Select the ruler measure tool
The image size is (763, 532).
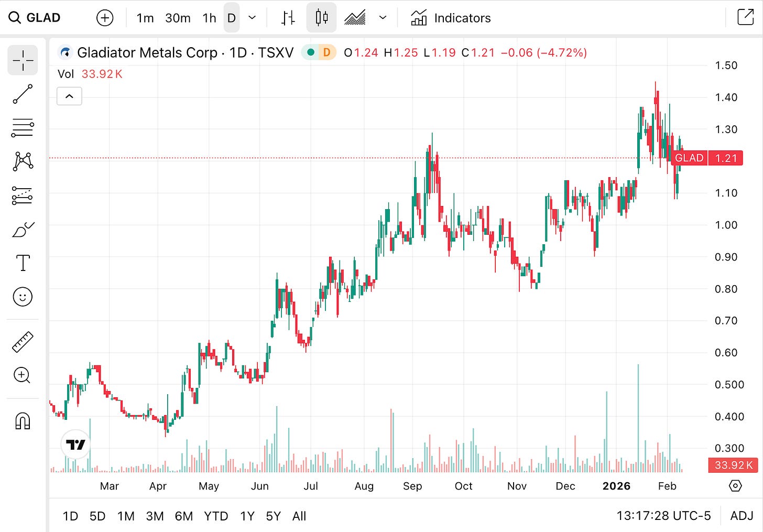tap(23, 342)
